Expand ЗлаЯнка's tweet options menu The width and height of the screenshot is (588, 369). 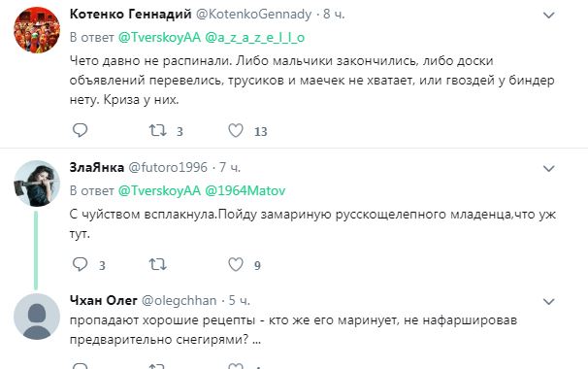pos(548,169)
